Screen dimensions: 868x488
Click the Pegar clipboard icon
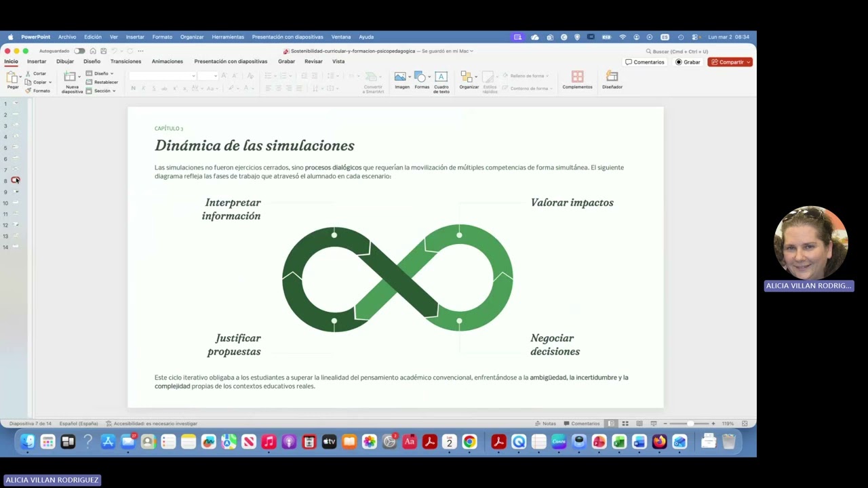point(12,77)
